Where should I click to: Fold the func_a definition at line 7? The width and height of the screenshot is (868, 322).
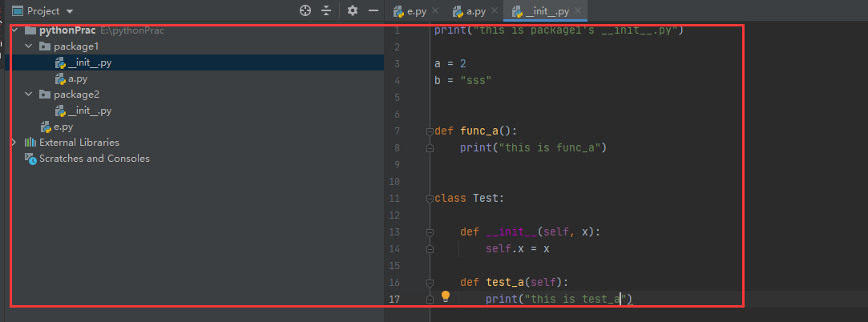coord(430,131)
